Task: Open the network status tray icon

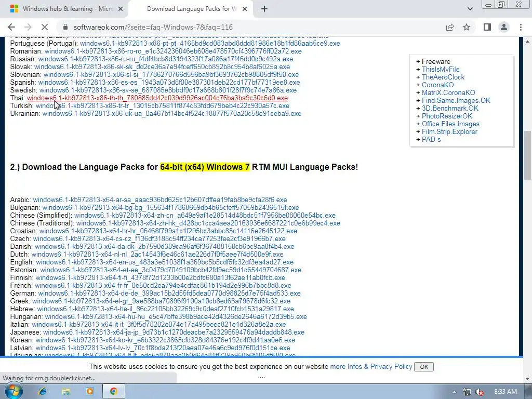Action: coord(467,392)
